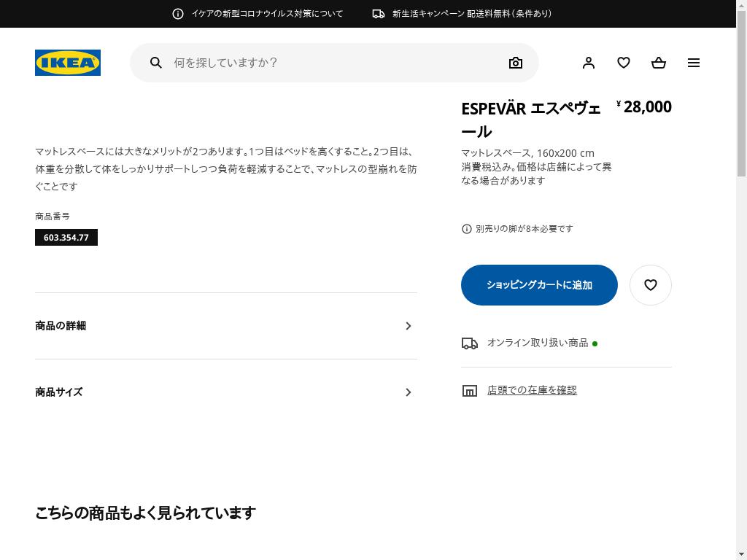Screen dimensions: 747x560
Task: Click the store icon beside 店頭での在庫を確認
Action: (469, 391)
